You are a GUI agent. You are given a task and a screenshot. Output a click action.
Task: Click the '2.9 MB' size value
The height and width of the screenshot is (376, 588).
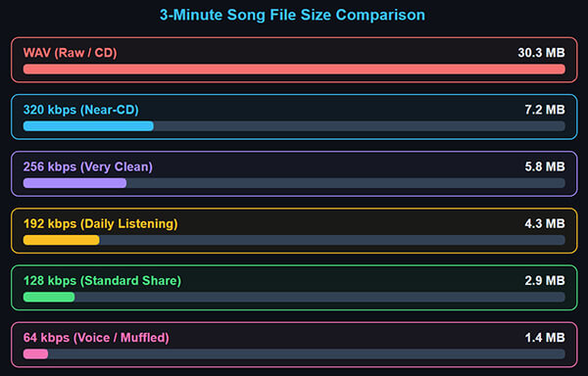[545, 280]
